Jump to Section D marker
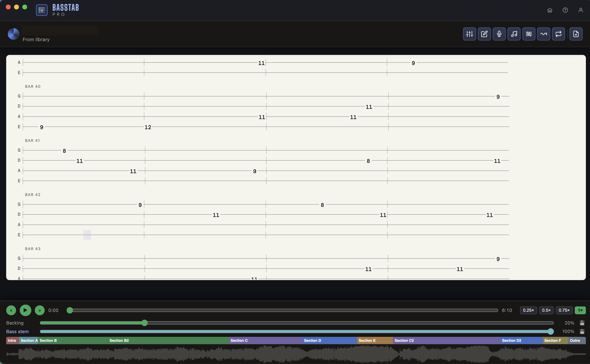The width and height of the screenshot is (590, 364). [330, 340]
